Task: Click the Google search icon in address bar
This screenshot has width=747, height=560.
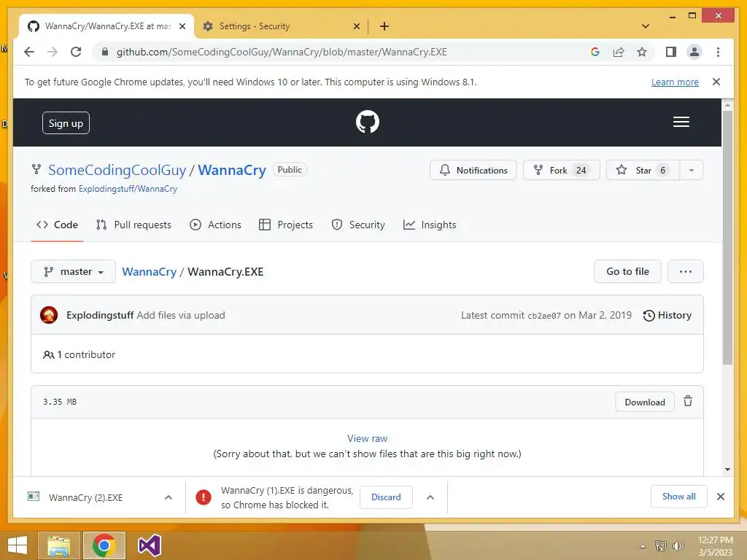Action: (595, 52)
